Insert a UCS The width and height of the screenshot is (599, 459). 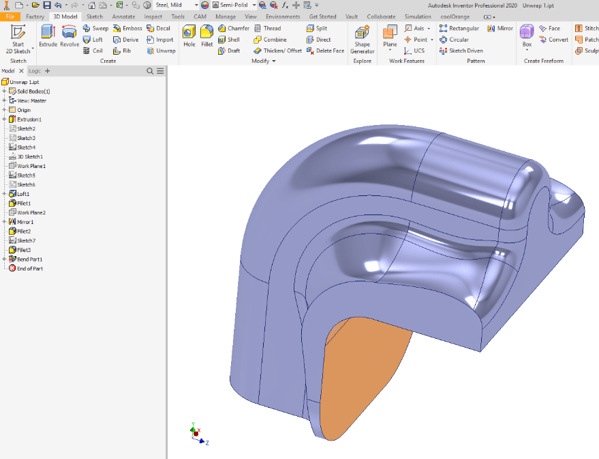[414, 50]
